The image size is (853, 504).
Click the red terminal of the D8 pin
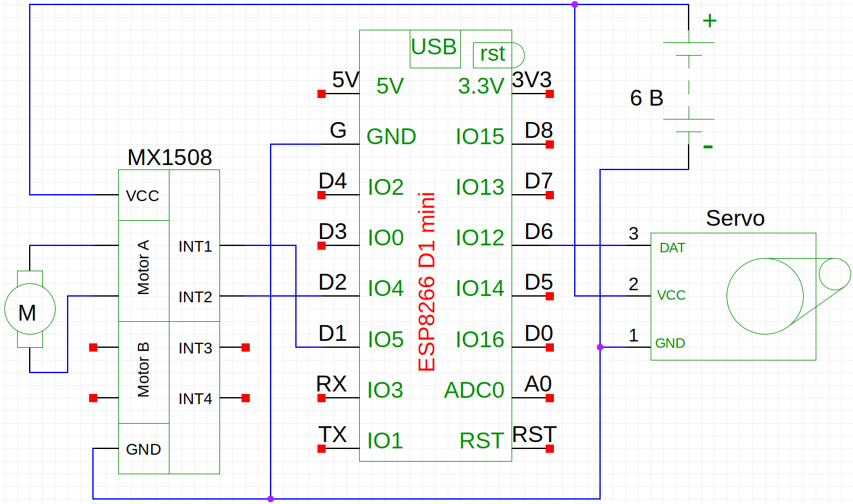coord(549,144)
